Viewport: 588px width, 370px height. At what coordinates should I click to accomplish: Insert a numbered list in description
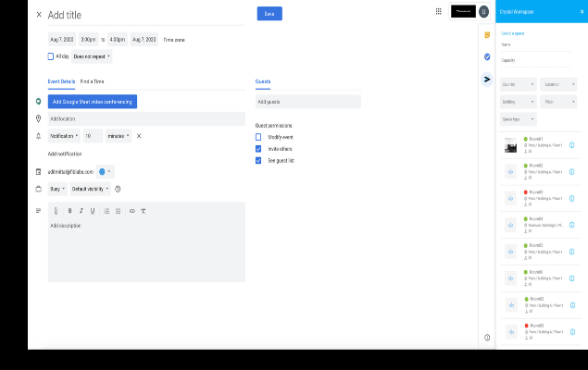(106, 211)
